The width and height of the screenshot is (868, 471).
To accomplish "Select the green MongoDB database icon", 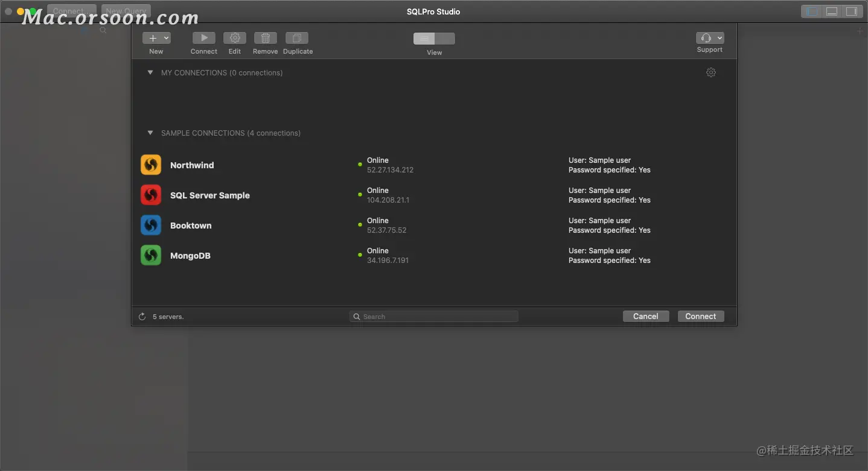I will [x=151, y=255].
